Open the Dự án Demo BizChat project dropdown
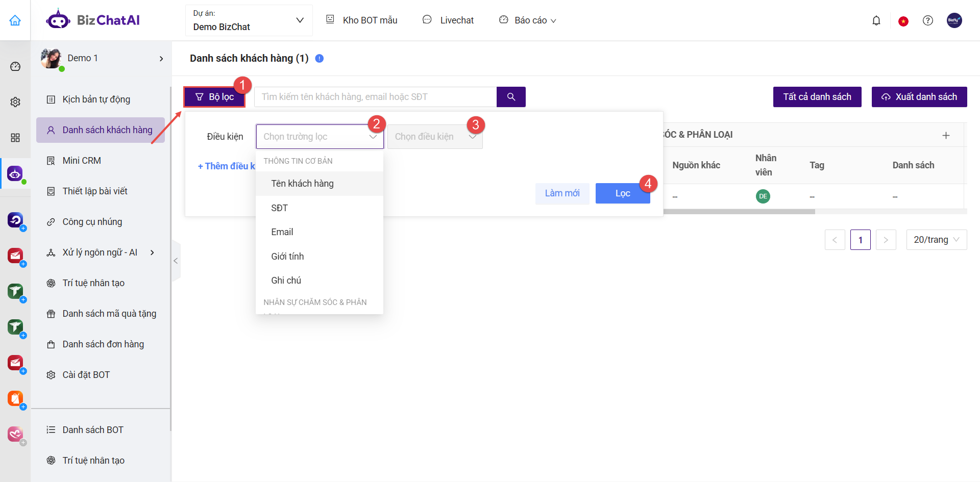The width and height of the screenshot is (980, 482). [x=249, y=21]
